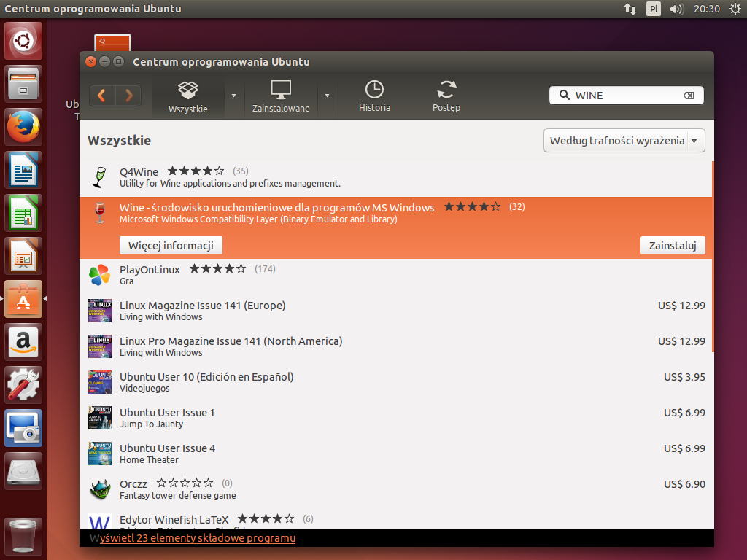Click the PlayOnLinux app icon
Image resolution: width=747 pixels, height=560 pixels.
tap(99, 275)
